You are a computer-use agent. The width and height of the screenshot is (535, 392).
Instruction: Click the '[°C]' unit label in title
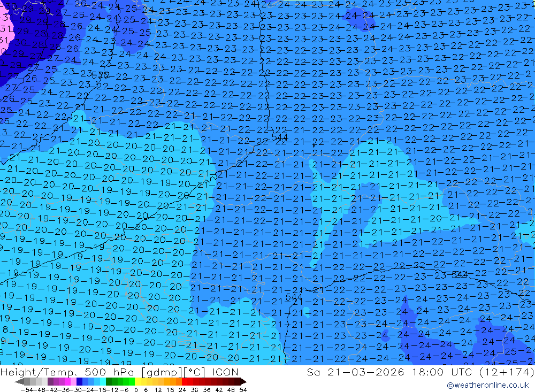195,372
